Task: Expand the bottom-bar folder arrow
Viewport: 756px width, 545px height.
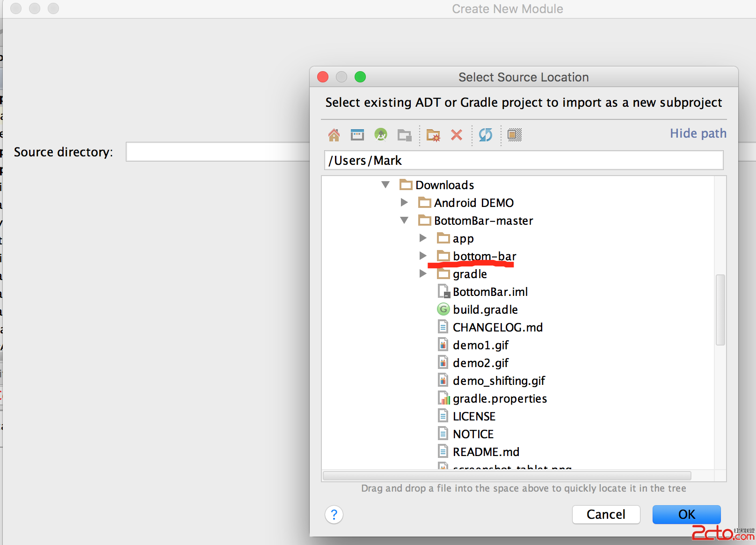Action: point(423,256)
